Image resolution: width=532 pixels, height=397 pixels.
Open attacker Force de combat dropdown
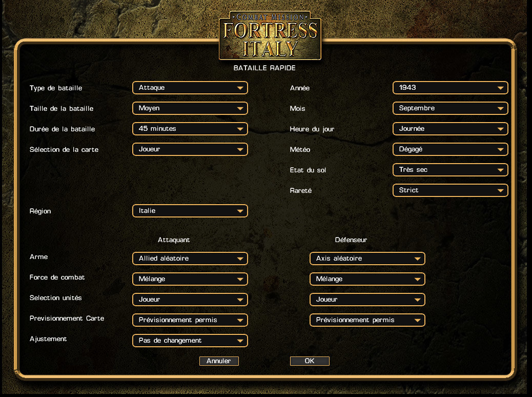click(x=190, y=279)
